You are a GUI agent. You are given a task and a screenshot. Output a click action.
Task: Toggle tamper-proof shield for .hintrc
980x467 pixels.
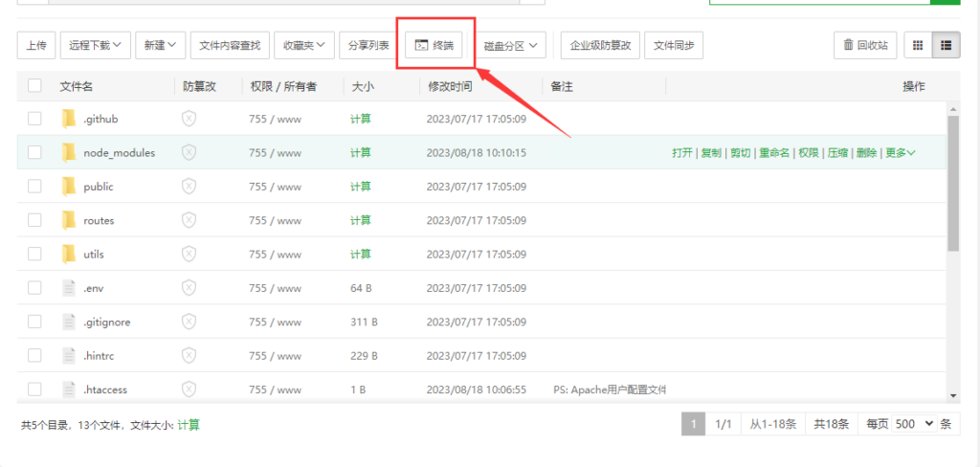(x=189, y=356)
